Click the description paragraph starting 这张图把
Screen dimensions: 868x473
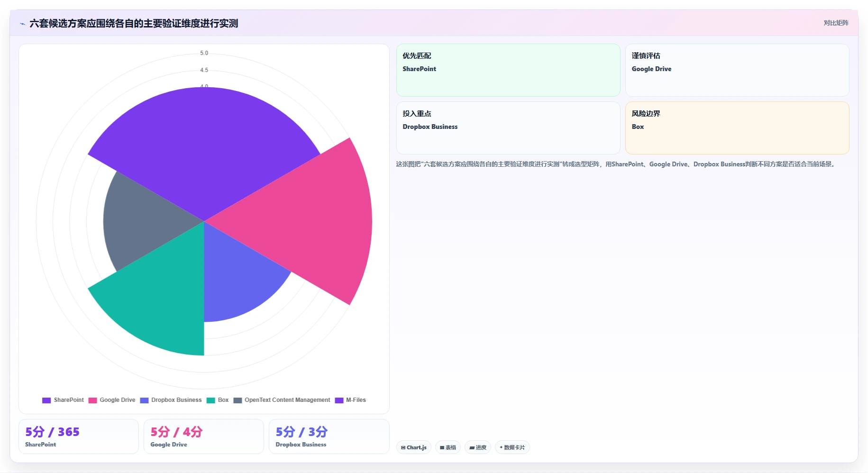pos(616,164)
